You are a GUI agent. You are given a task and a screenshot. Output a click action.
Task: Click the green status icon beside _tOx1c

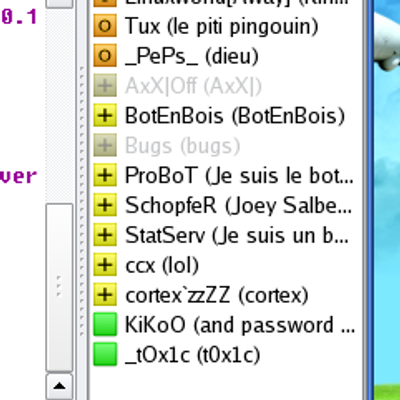pyautogui.click(x=105, y=354)
